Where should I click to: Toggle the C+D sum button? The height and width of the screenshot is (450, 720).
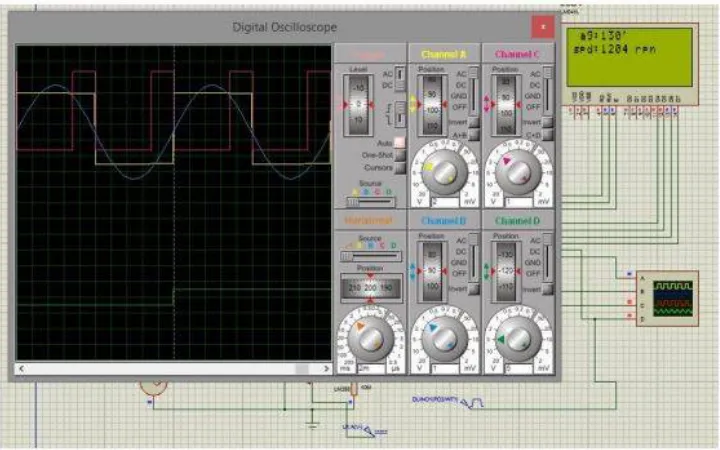(547, 135)
